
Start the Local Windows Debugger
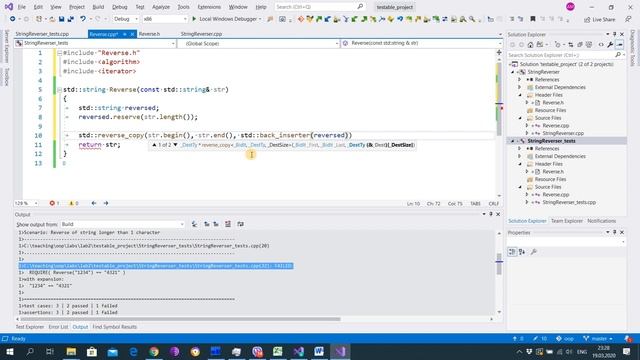pos(226,19)
